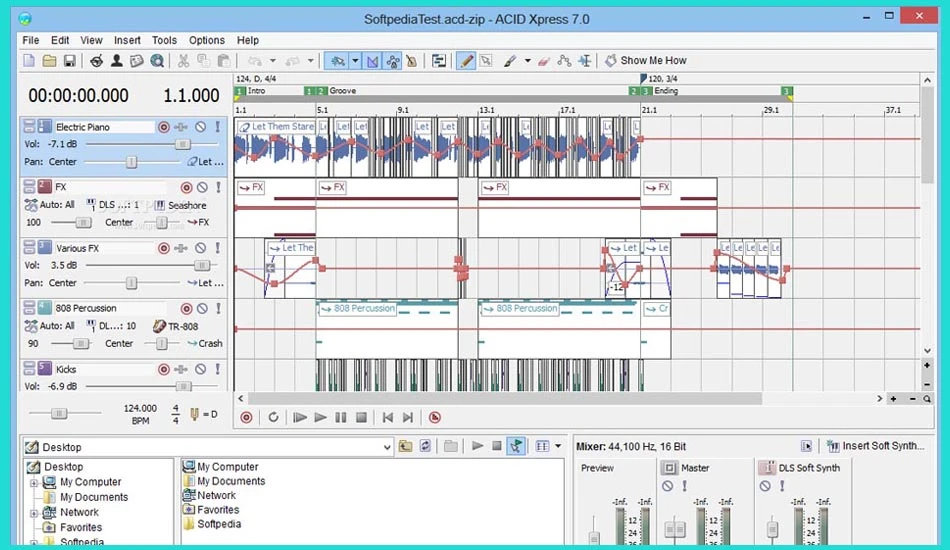
Task: Solo the 808 Percussion track
Action: [x=218, y=309]
